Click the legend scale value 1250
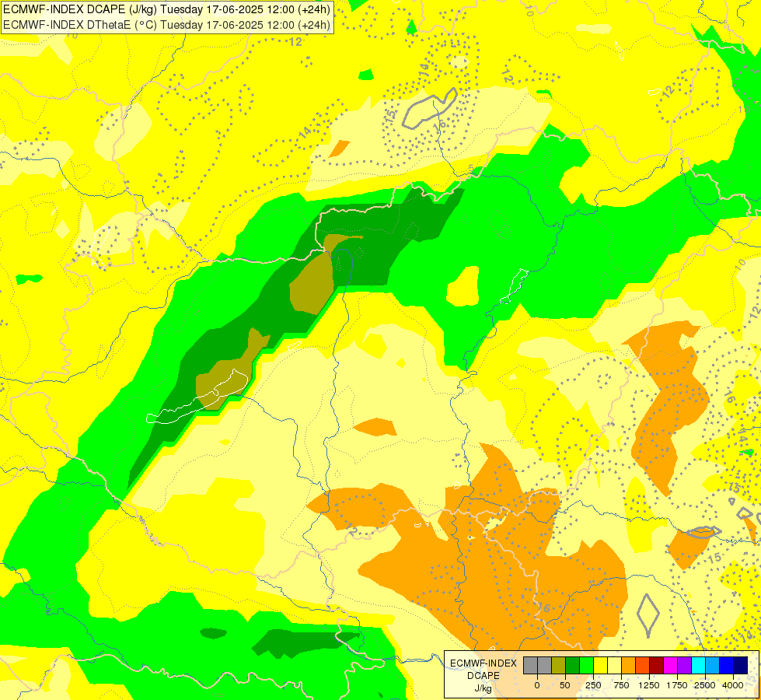 tap(649, 685)
